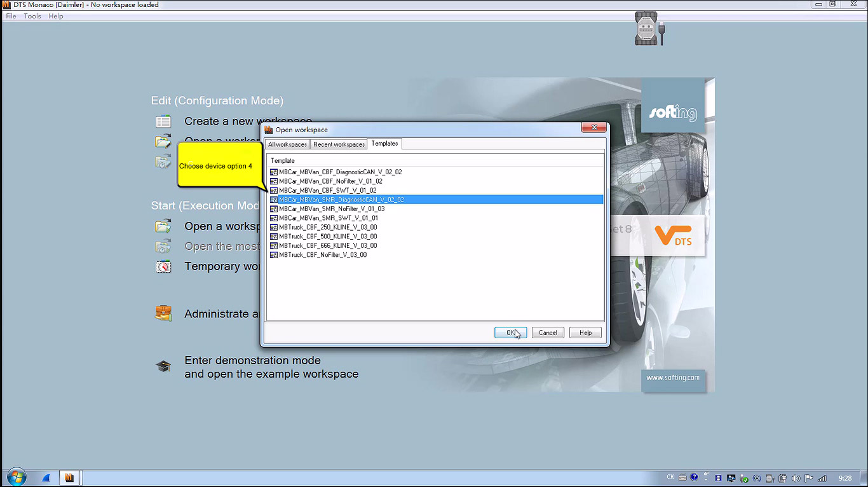Select MBTruck_CBF_NoFilter_V_03_00 template
868x487 pixels.
point(323,255)
